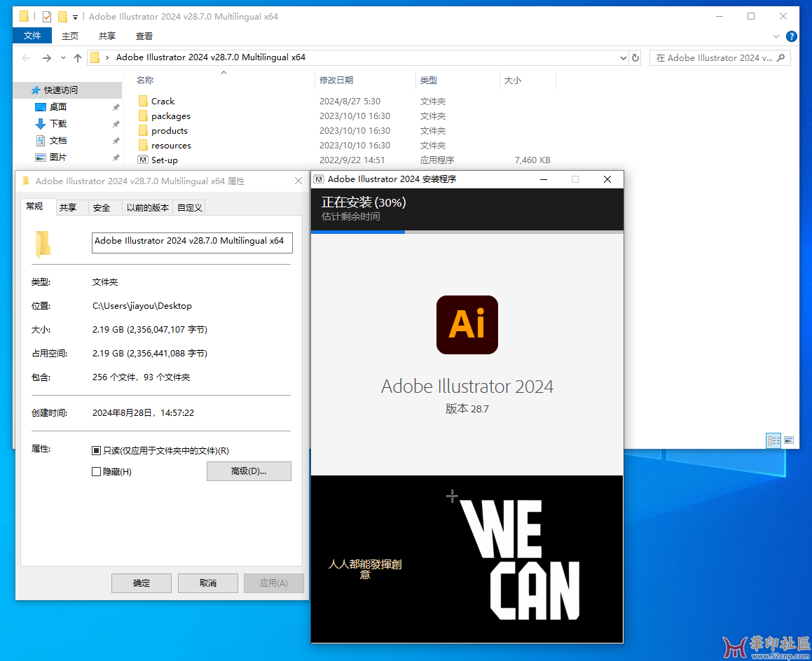The width and height of the screenshot is (812, 661).
Task: Click the 确定 button
Action: click(x=142, y=583)
